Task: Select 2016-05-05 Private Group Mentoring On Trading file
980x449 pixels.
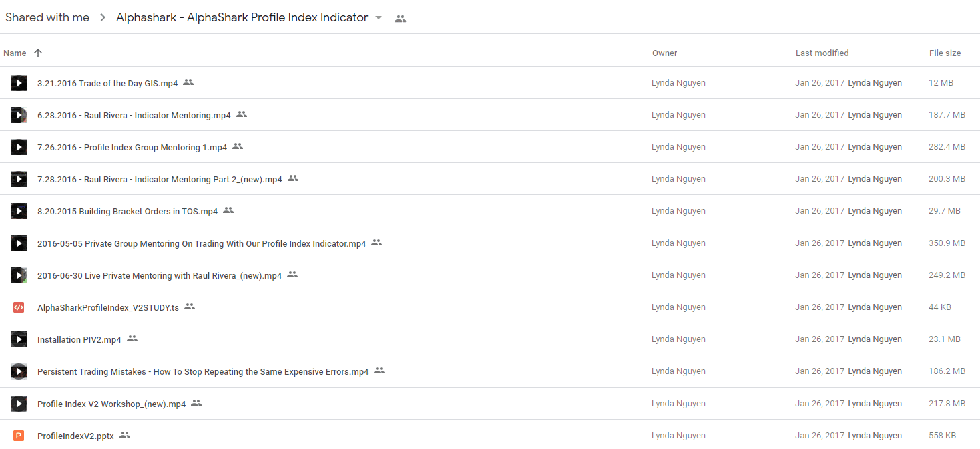Action: [x=202, y=244]
